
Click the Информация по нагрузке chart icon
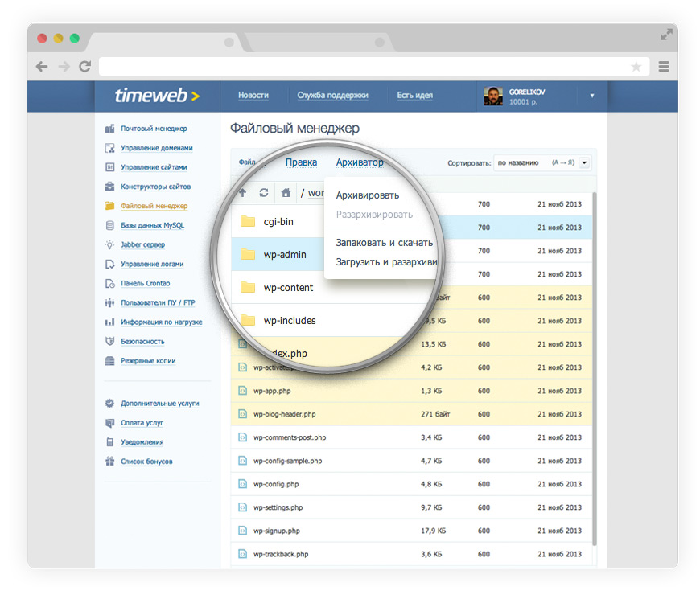(109, 322)
